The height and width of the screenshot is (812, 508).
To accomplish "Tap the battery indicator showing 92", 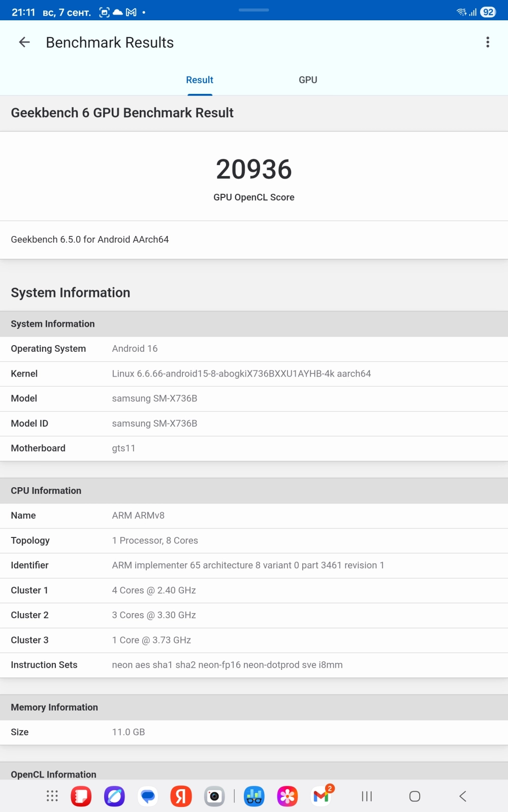I will [488, 12].
